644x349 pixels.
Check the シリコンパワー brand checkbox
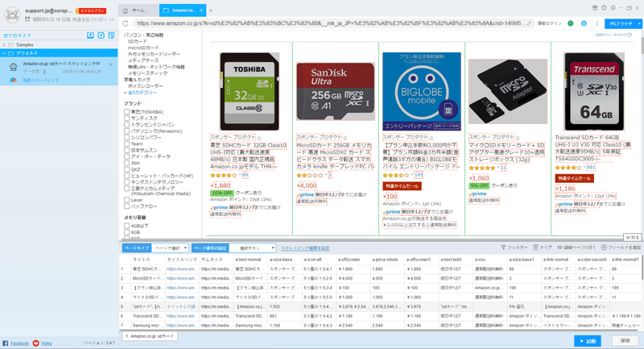[127, 137]
